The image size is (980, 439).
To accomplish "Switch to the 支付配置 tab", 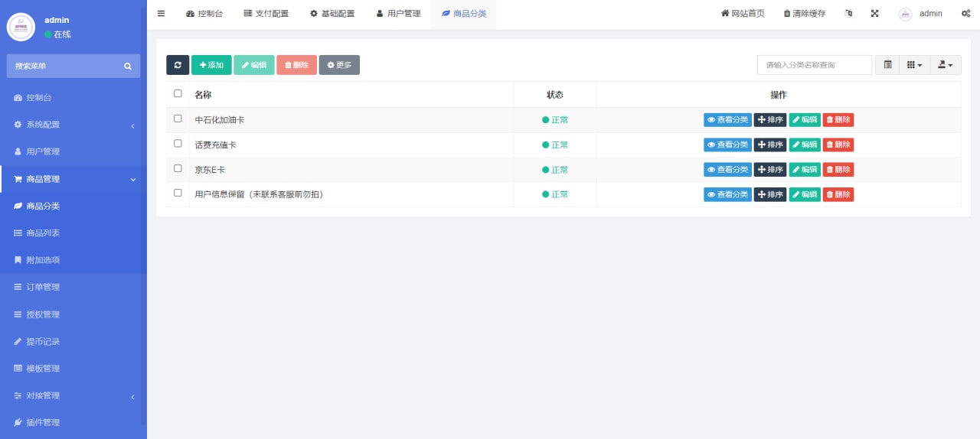I will (266, 14).
